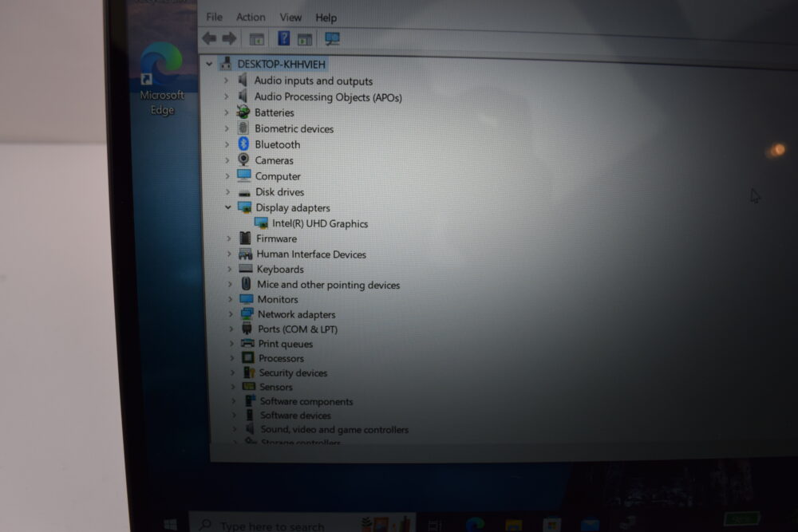
Task: Open the Windows Start button
Action: [170, 524]
